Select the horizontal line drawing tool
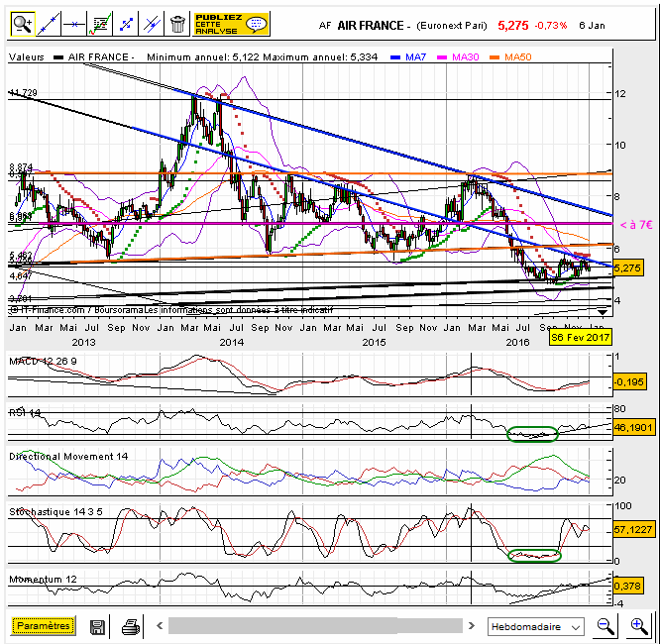 pyautogui.click(x=73, y=24)
